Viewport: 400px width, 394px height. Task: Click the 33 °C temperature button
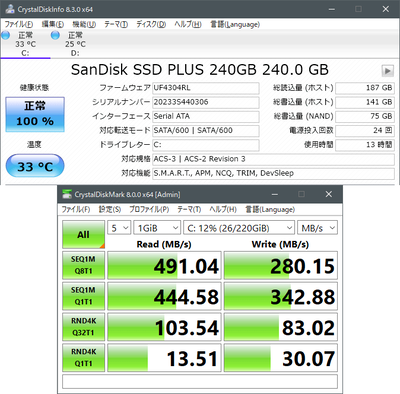[35, 166]
